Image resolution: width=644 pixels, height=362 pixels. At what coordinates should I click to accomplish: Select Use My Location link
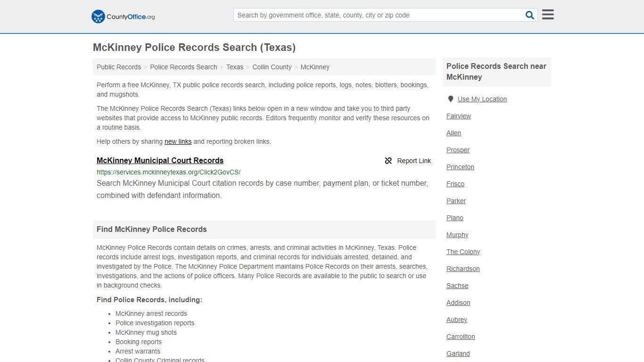(482, 99)
